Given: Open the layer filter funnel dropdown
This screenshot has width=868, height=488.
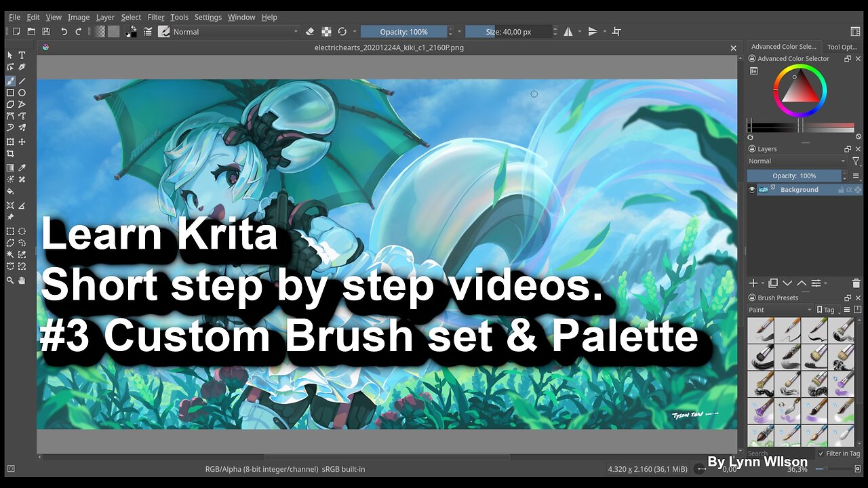Looking at the screenshot, I should pyautogui.click(x=856, y=161).
